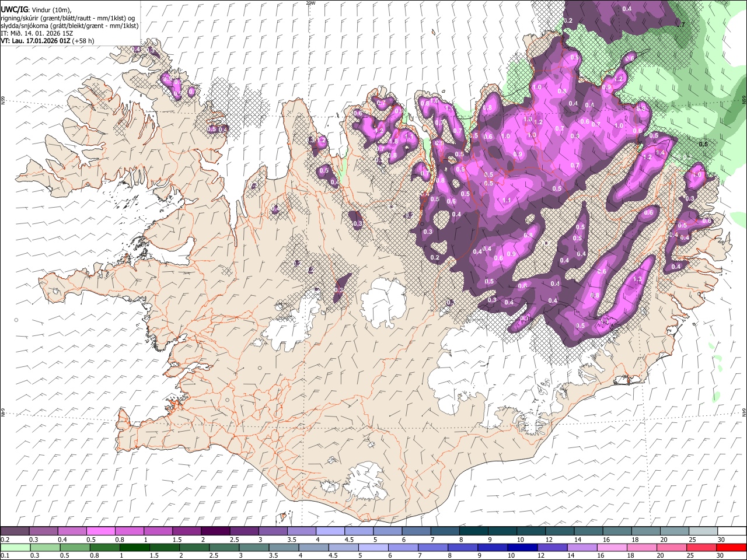
Task: Click the 0.8 swatch in upper legend row
Action: pos(130,531)
